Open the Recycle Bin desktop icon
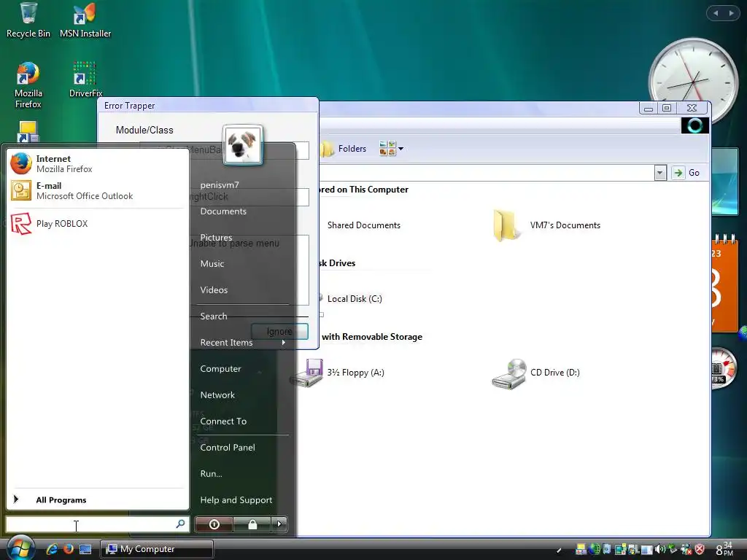 (x=28, y=20)
